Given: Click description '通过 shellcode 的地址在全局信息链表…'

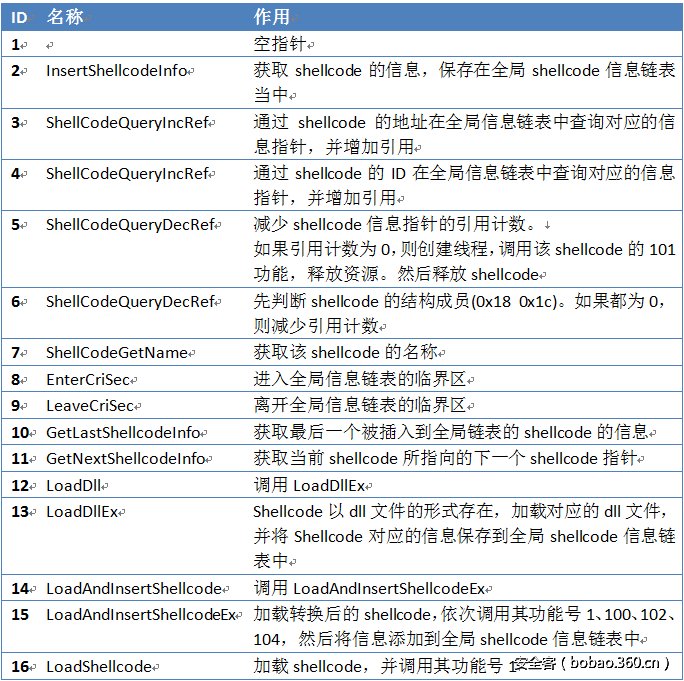Looking at the screenshot, I should [x=464, y=134].
